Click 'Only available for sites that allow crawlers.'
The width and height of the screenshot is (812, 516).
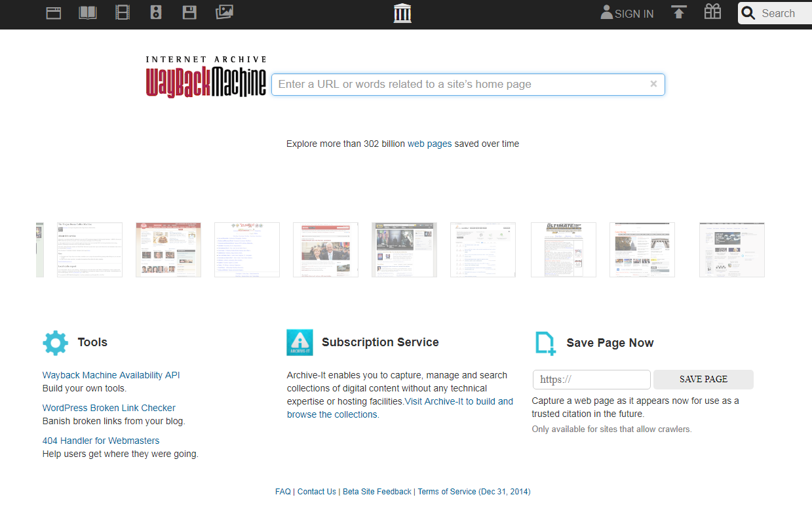pos(611,429)
